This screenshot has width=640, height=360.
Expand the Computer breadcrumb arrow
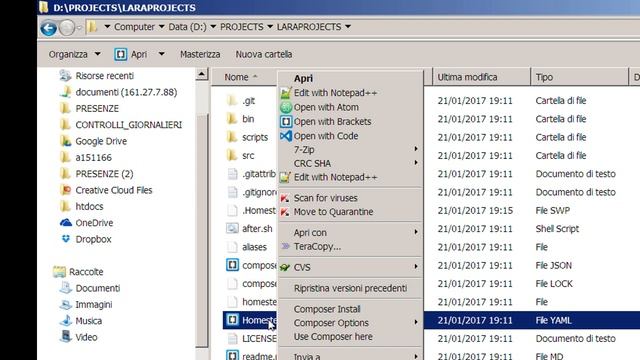pyautogui.click(x=162, y=27)
